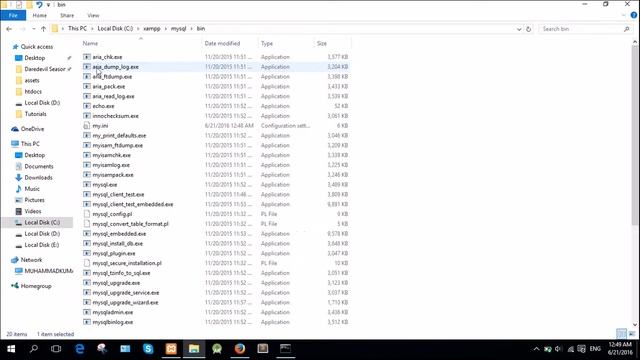
Task: Open Videos under This PC
Action: click(x=33, y=211)
